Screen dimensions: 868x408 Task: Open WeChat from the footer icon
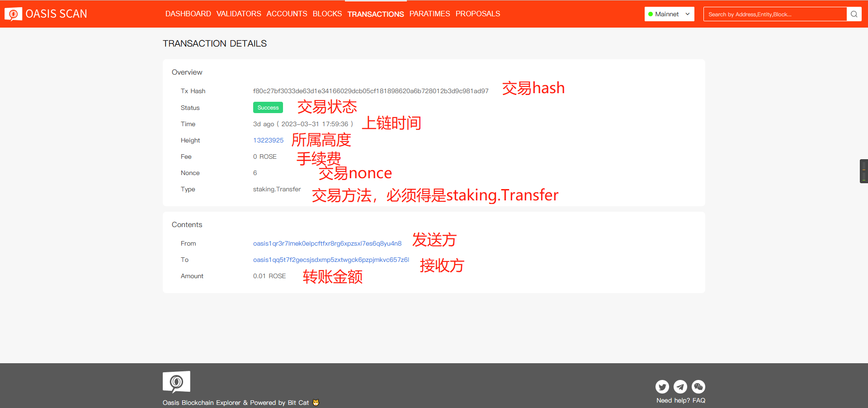pos(698,387)
